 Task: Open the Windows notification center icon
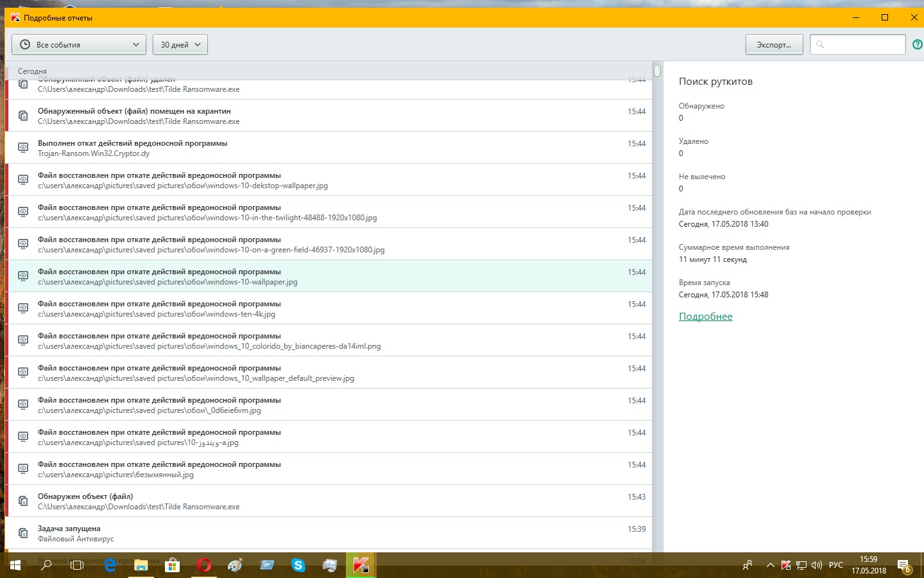click(903, 566)
